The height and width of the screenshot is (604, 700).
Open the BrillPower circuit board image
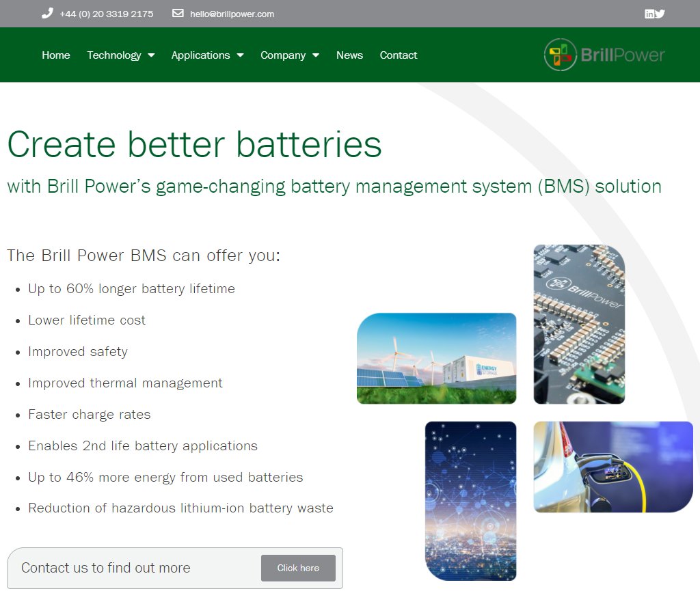[x=579, y=325]
